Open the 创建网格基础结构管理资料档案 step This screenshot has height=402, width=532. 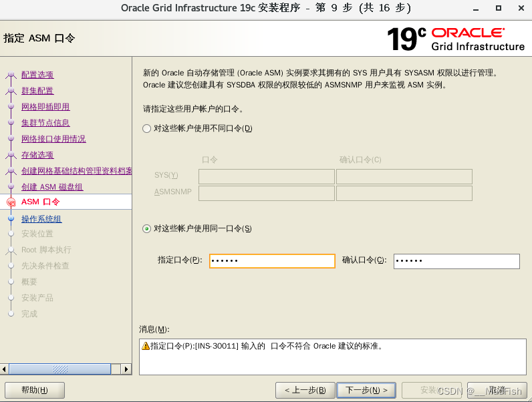click(76, 171)
